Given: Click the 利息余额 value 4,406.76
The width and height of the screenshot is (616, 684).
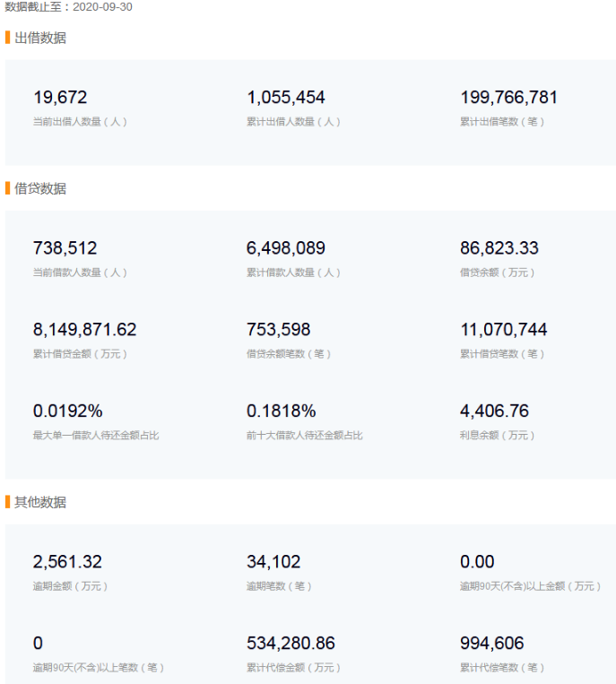Looking at the screenshot, I should point(495,411).
